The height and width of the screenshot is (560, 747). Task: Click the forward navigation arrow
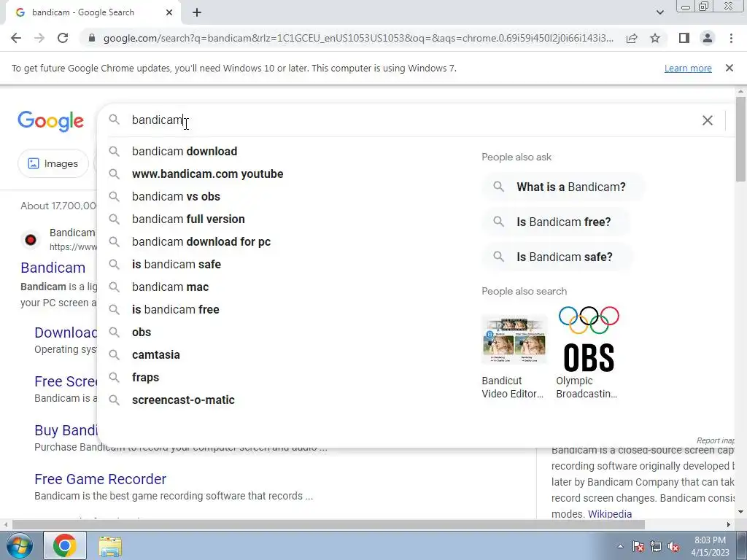click(x=39, y=38)
